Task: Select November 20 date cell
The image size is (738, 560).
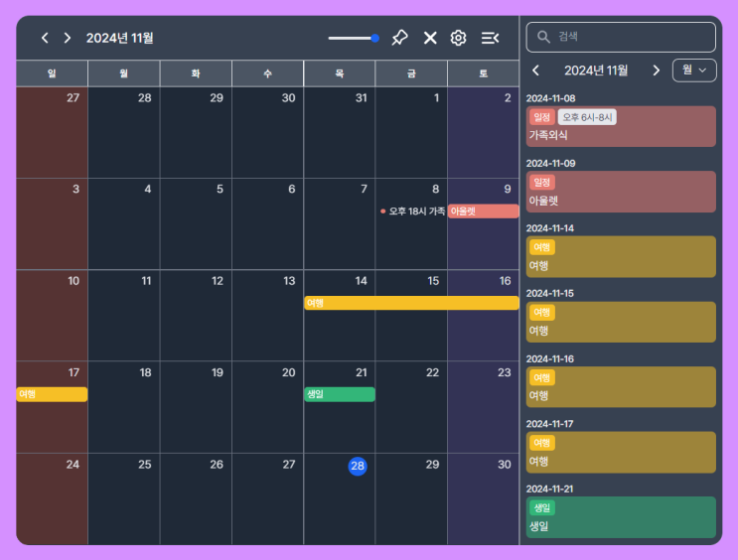Action: [267, 407]
